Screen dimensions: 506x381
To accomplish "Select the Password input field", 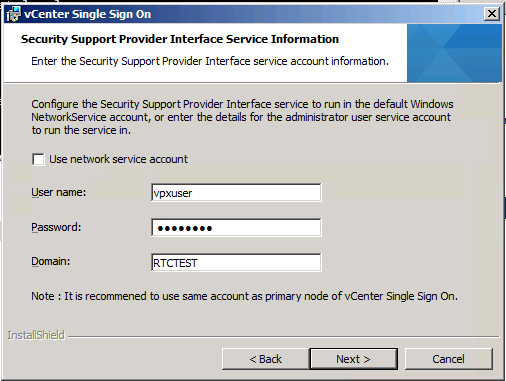I will point(236,228).
